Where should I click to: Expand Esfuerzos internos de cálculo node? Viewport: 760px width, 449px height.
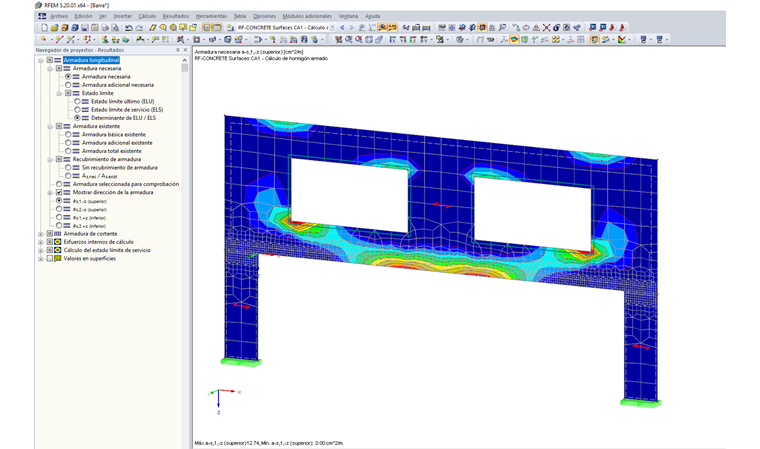[x=41, y=242]
